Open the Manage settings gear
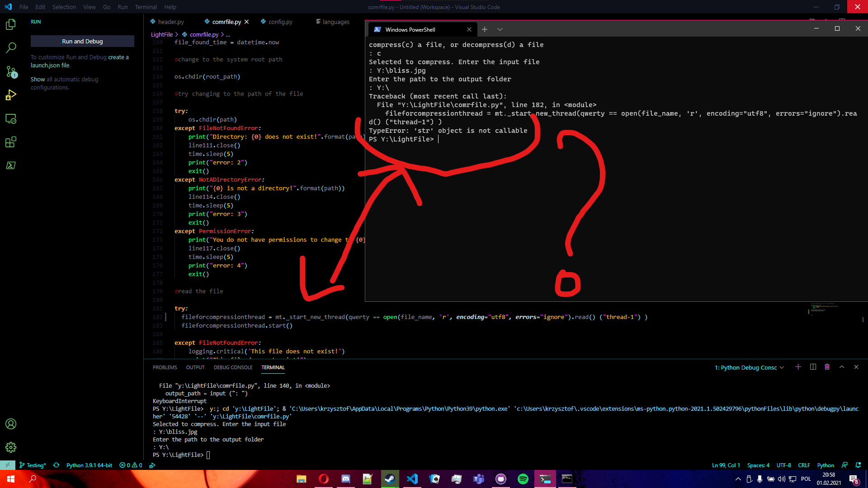This screenshot has height=488, width=868. [11, 447]
